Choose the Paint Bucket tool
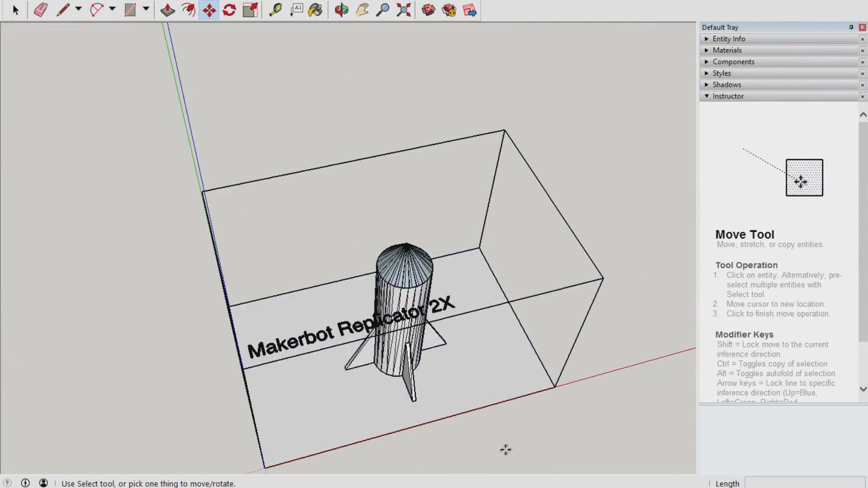Image resolution: width=868 pixels, height=488 pixels. pos(316,10)
